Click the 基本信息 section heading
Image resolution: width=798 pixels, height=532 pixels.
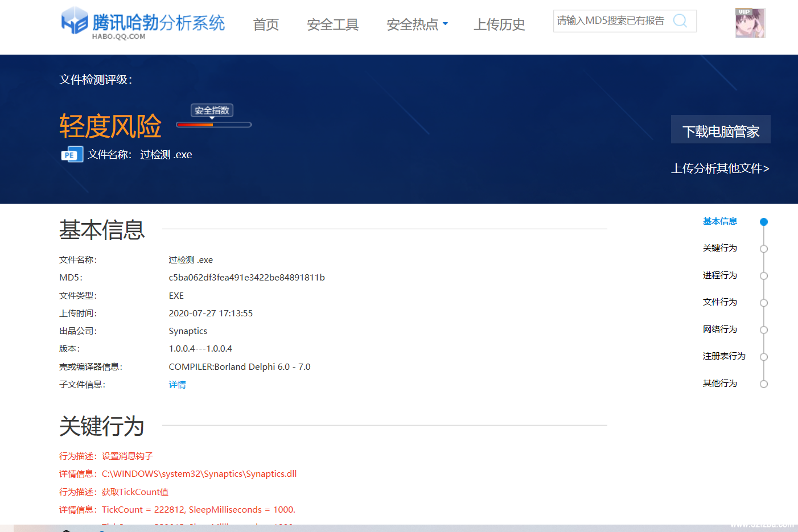pyautogui.click(x=102, y=230)
